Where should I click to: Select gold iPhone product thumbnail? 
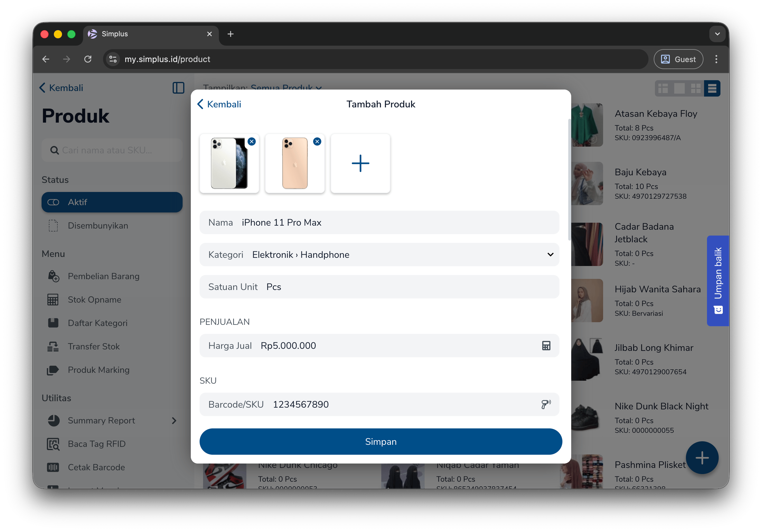click(295, 163)
